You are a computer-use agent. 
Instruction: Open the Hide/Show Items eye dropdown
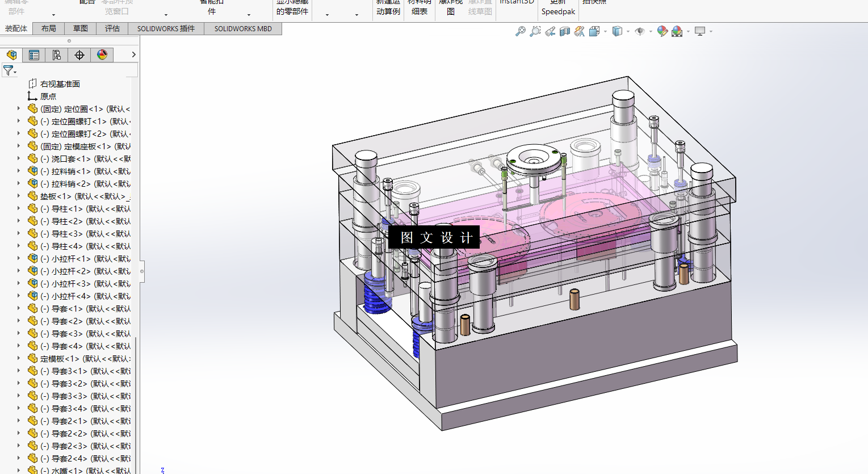(x=651, y=32)
